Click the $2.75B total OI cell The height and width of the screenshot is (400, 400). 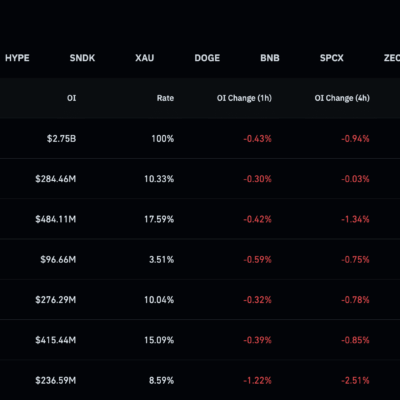[61, 139]
